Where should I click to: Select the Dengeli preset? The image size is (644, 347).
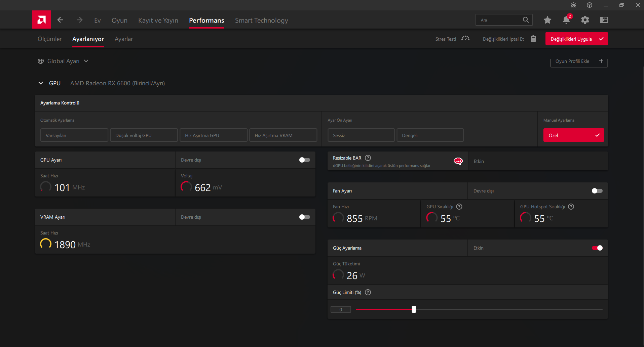click(x=430, y=135)
